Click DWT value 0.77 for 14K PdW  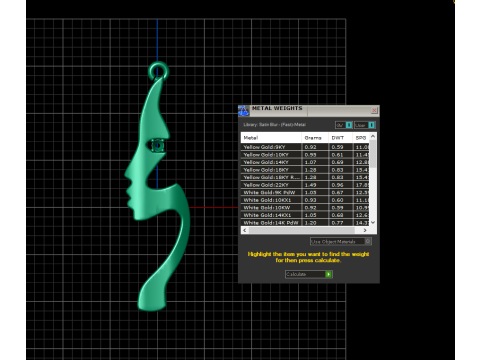tap(337, 223)
